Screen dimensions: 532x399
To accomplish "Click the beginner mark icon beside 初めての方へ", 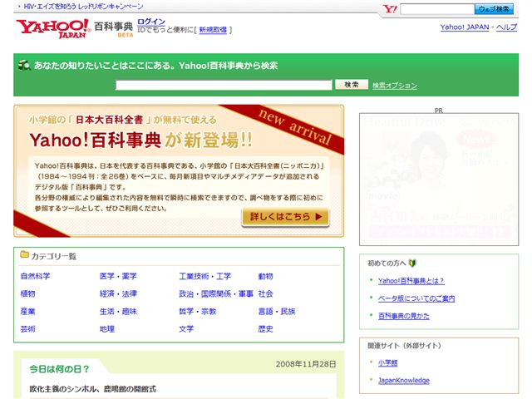I will tap(412, 263).
